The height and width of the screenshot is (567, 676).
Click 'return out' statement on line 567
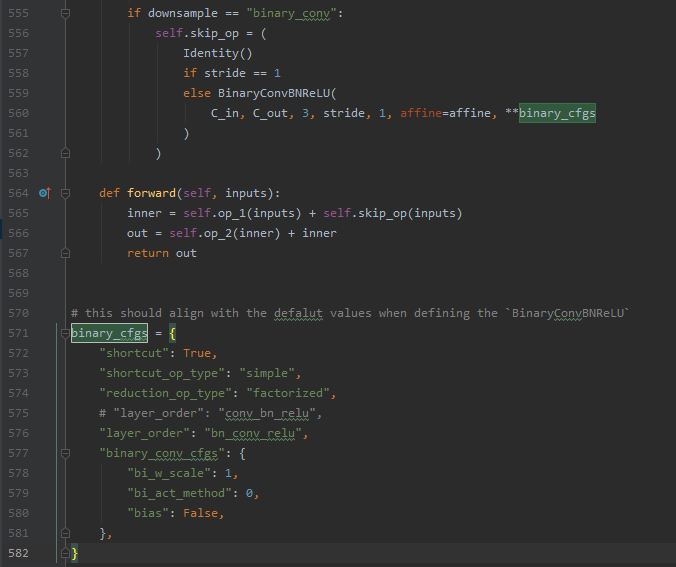[162, 253]
